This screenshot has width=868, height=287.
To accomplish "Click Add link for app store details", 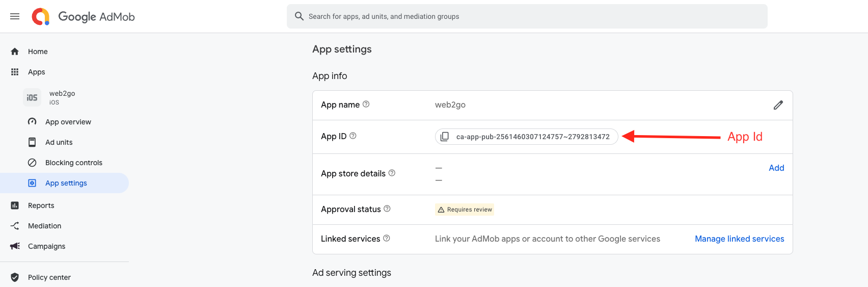I will tap(776, 168).
